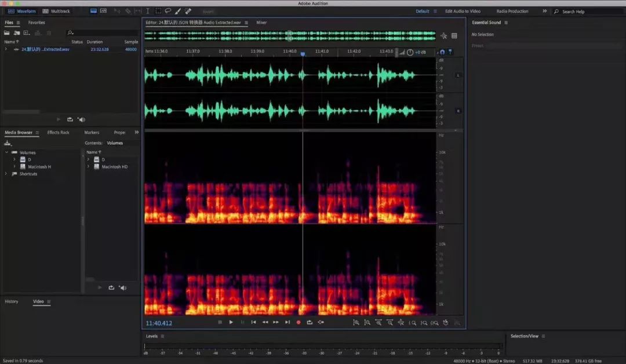Click the Record button in transport
The width and height of the screenshot is (626, 364).
pos(299,322)
